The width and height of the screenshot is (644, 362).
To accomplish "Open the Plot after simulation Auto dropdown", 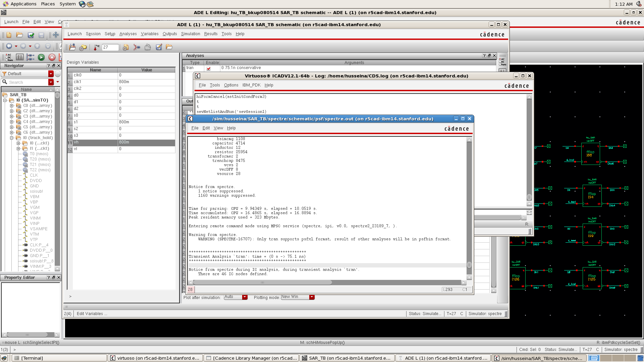I will (x=245, y=297).
